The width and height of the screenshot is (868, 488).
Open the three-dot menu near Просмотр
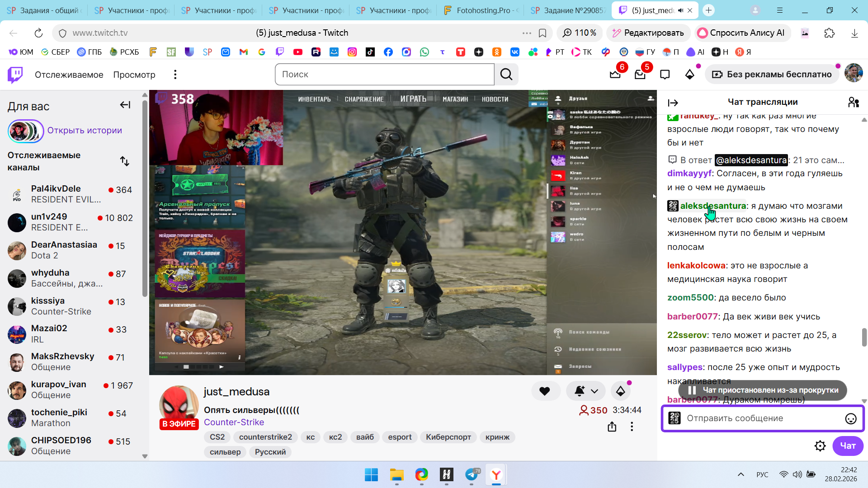pyautogui.click(x=175, y=75)
